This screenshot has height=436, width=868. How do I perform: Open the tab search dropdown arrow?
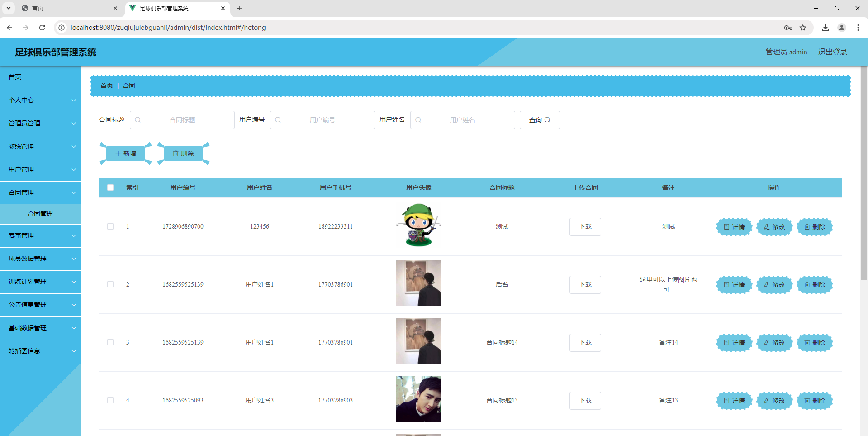tap(8, 8)
